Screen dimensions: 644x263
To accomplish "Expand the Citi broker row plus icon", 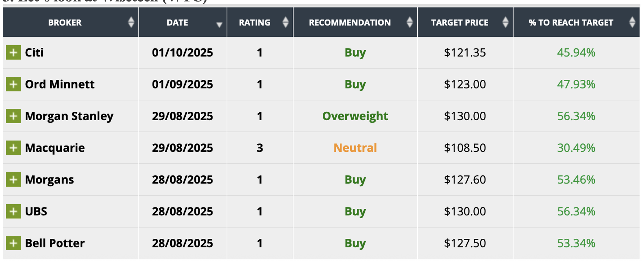I will tap(13, 53).
